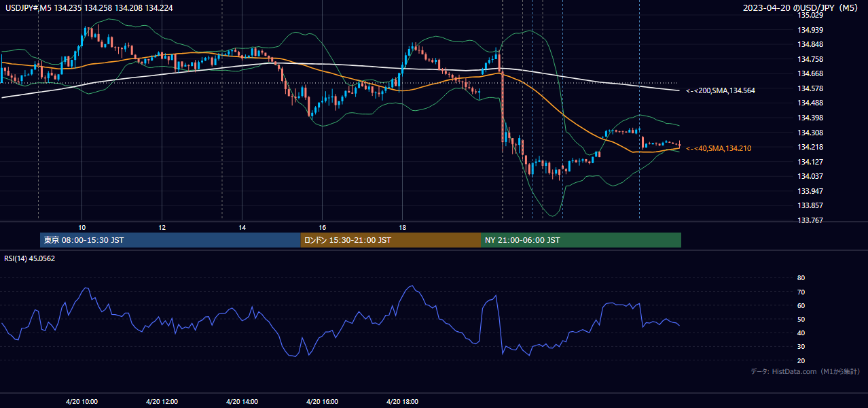The width and height of the screenshot is (868, 408).
Task: Click the RSI scale value 50
Action: click(x=801, y=319)
